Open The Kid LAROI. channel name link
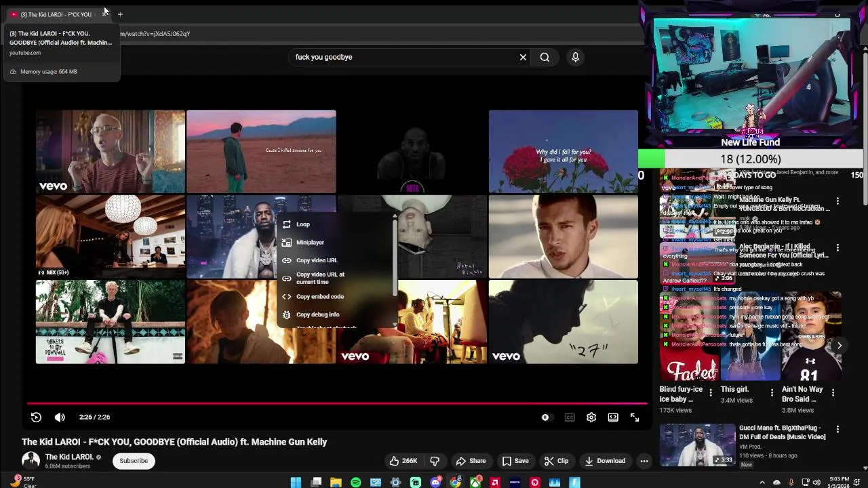This screenshot has width=868, height=488. 69,457
